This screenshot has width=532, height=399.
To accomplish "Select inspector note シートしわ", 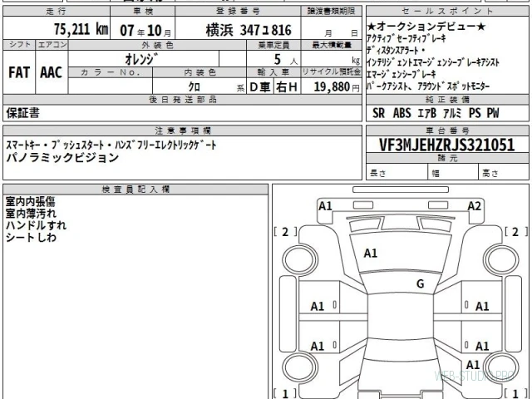I will (31, 238).
